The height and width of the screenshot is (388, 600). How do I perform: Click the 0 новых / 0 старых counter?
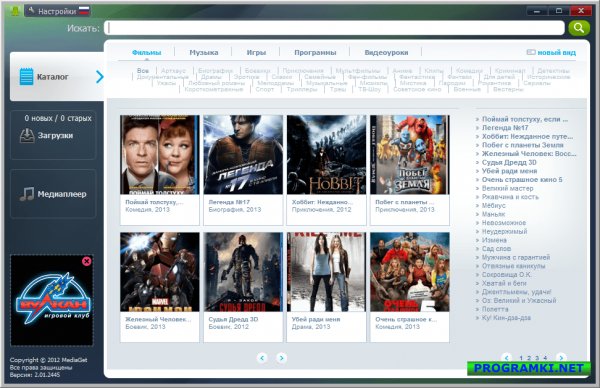(x=58, y=118)
